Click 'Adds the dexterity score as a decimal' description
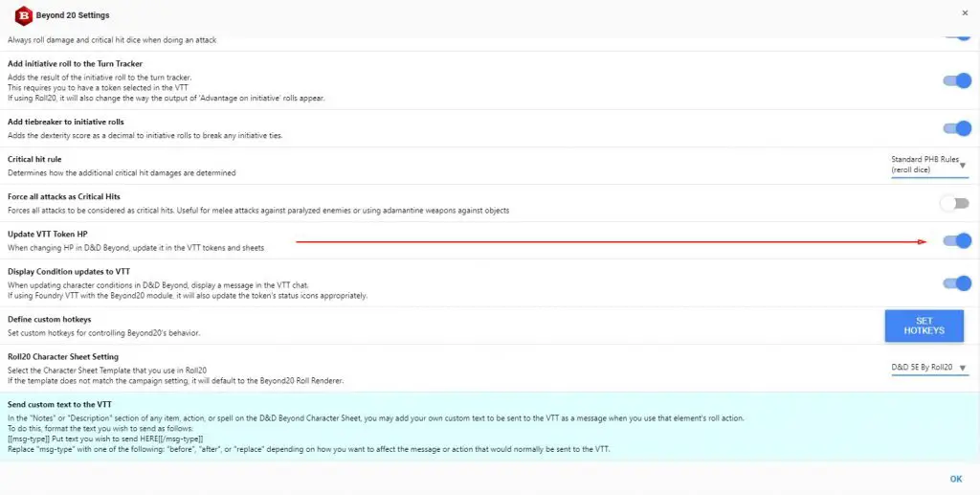Viewport: 980px width, 495px height. 145,136
